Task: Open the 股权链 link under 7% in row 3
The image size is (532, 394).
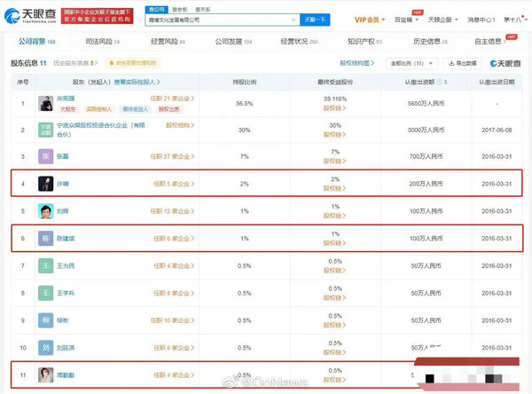Action: tap(334, 161)
